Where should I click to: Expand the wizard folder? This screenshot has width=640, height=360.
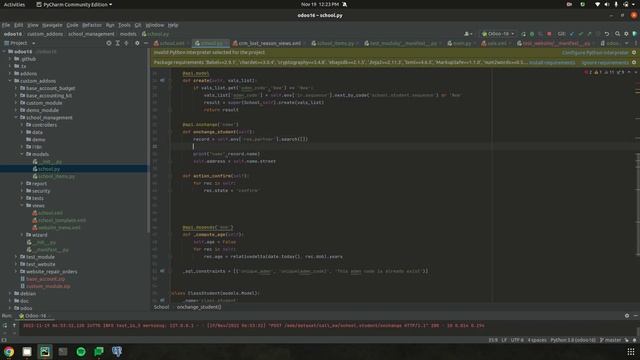pyautogui.click(x=22, y=235)
